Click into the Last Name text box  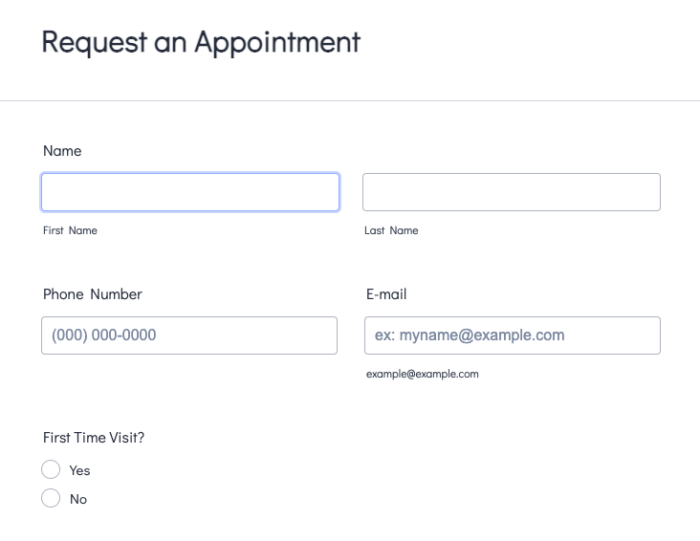pos(511,192)
